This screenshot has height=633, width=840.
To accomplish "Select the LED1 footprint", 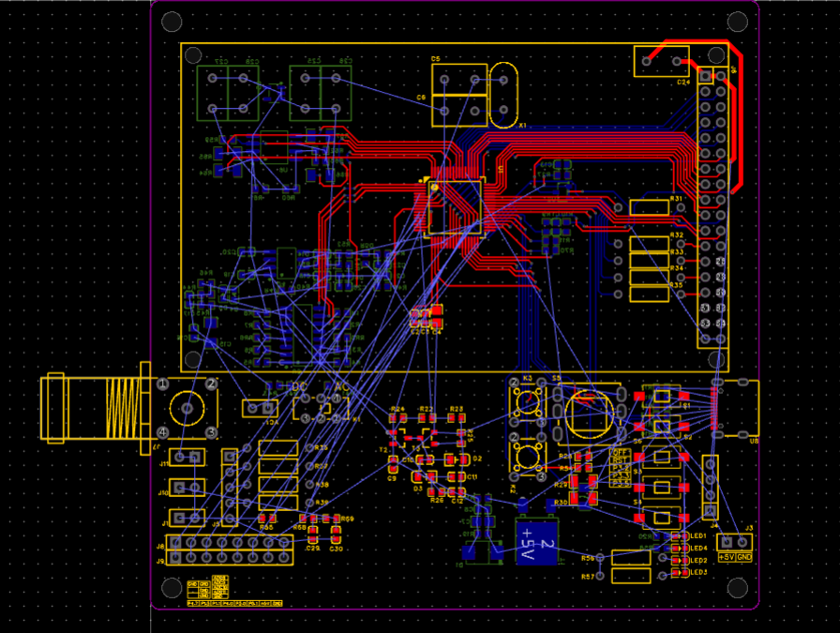I will click(x=681, y=536).
